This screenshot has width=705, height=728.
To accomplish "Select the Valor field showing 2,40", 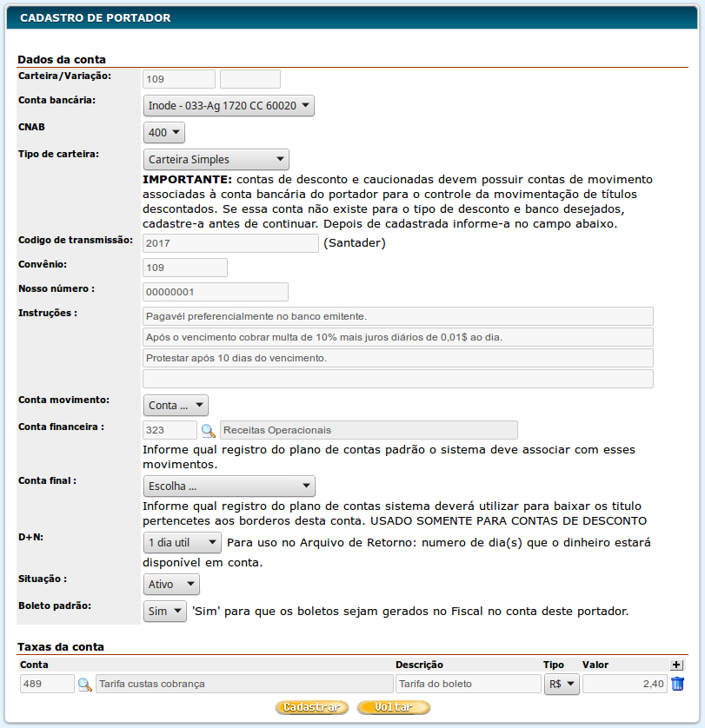I will [624, 685].
